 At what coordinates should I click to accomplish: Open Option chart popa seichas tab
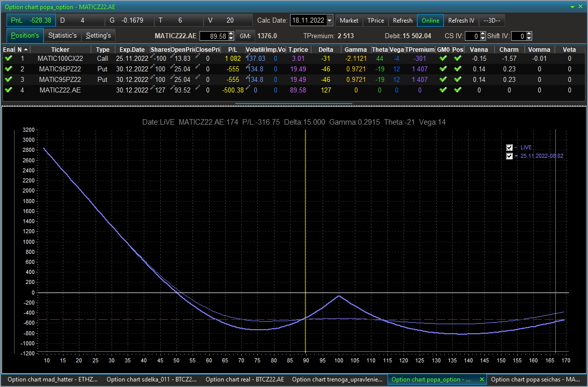point(536,379)
